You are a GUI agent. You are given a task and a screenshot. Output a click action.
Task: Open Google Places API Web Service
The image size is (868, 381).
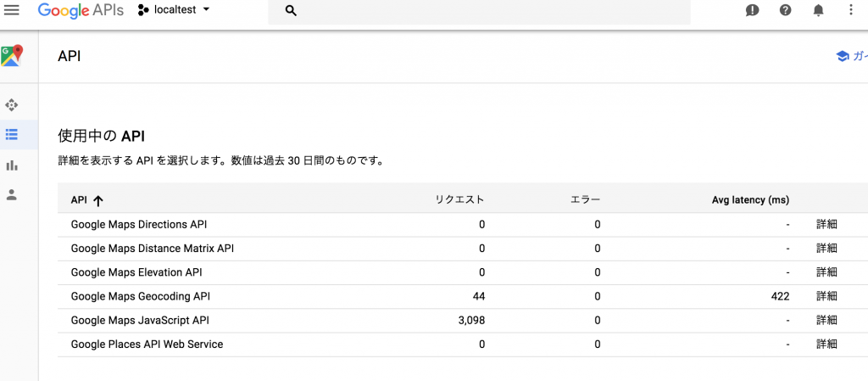[x=147, y=344]
